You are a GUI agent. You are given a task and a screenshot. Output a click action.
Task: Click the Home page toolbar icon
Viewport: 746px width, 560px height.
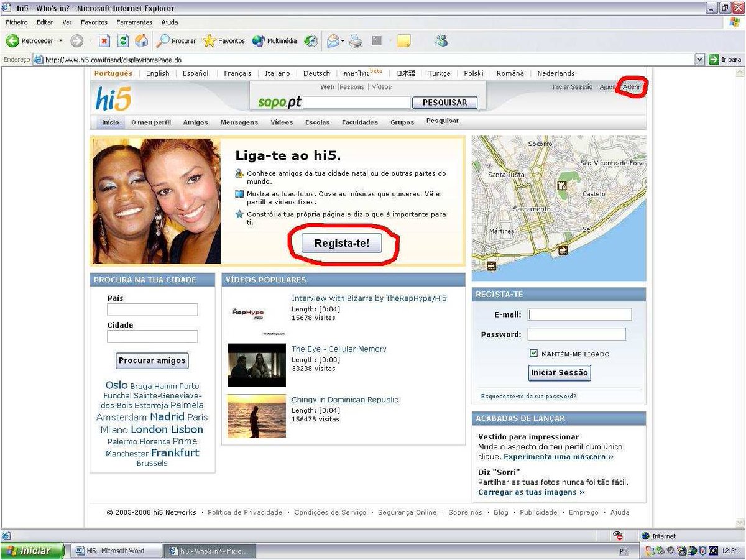tap(142, 41)
